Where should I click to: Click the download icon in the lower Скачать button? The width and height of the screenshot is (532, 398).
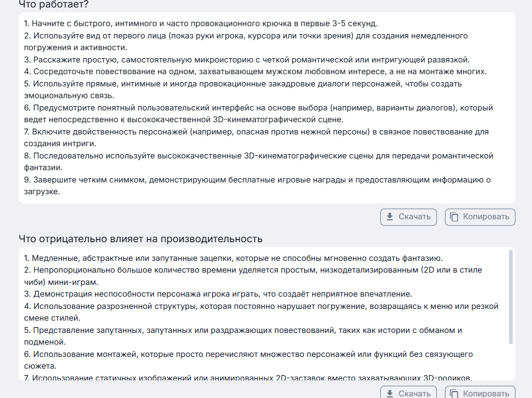390,394
